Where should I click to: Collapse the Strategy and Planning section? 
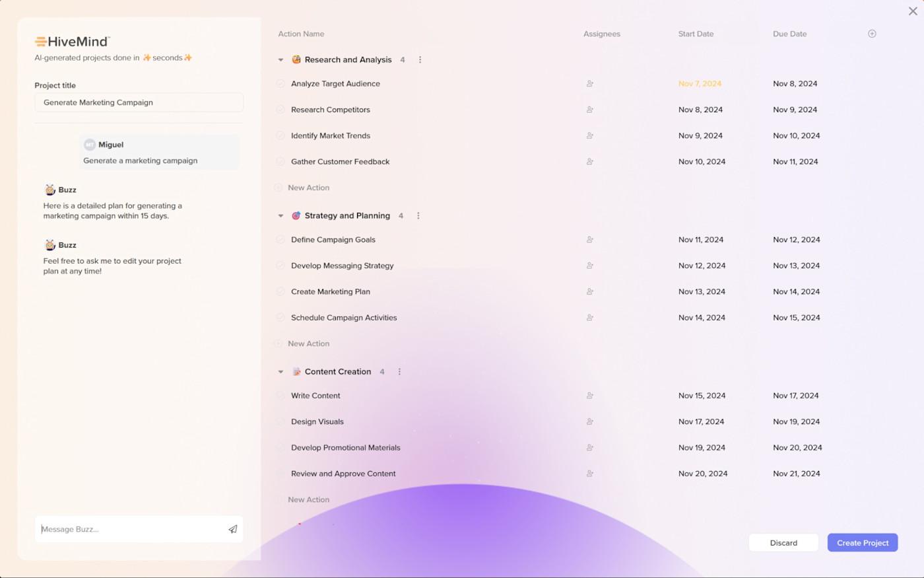pyautogui.click(x=280, y=215)
